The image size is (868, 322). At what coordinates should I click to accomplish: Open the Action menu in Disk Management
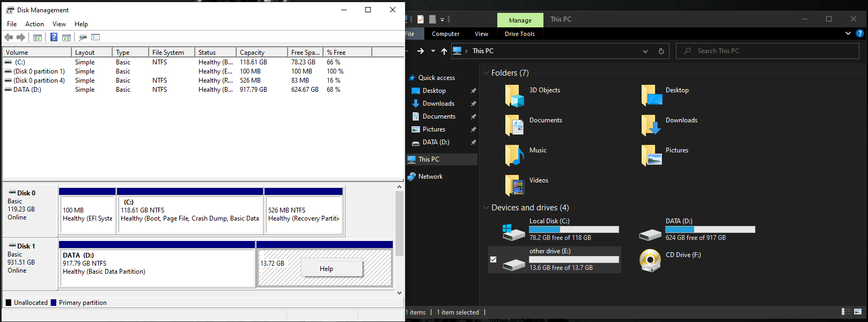coord(34,24)
